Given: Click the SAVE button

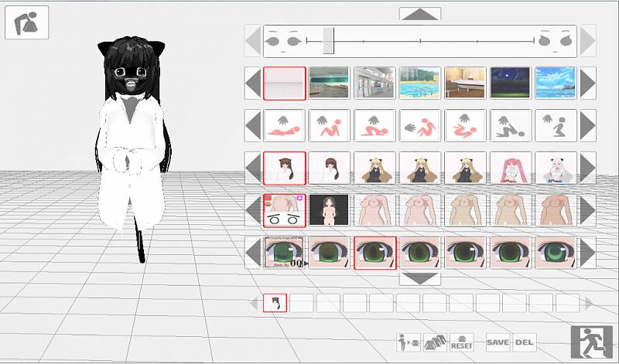Looking at the screenshot, I should [x=498, y=342].
